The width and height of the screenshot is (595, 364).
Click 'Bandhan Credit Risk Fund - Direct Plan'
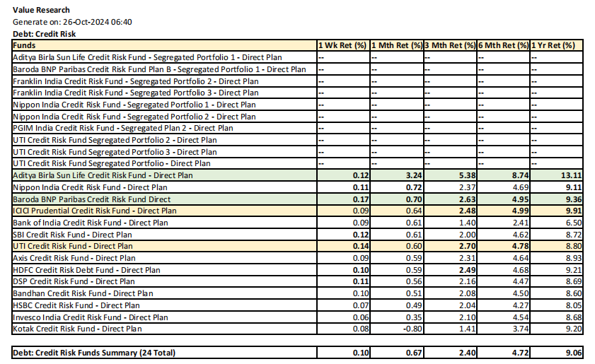(83, 293)
